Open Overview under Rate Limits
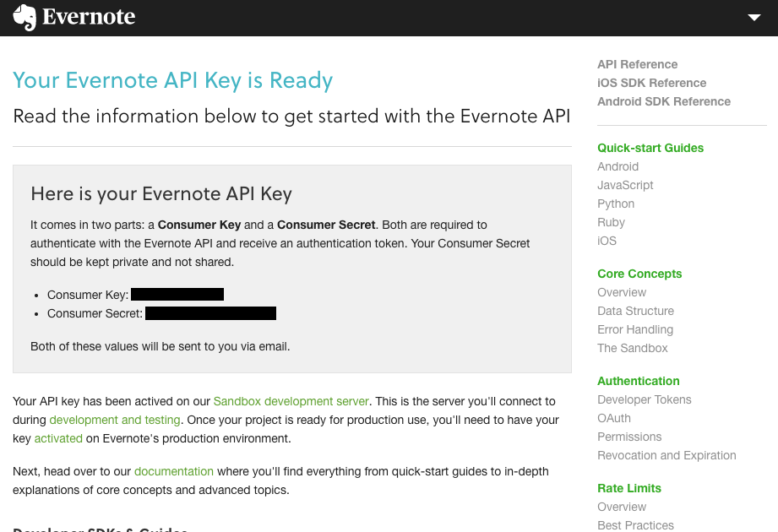 coord(622,508)
